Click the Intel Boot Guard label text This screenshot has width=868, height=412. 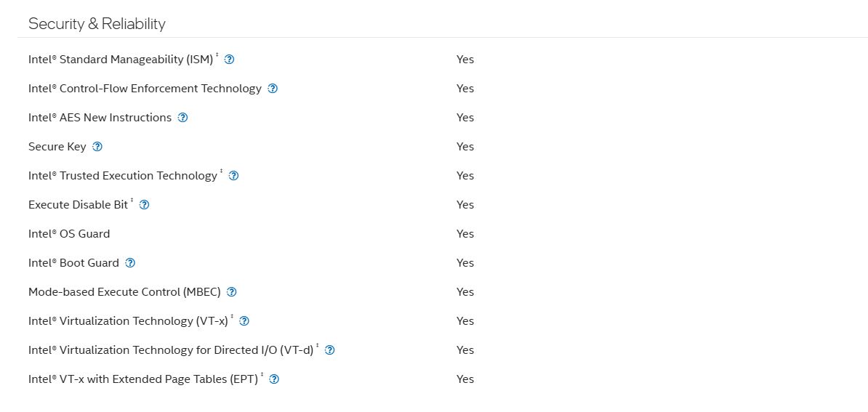[73, 263]
